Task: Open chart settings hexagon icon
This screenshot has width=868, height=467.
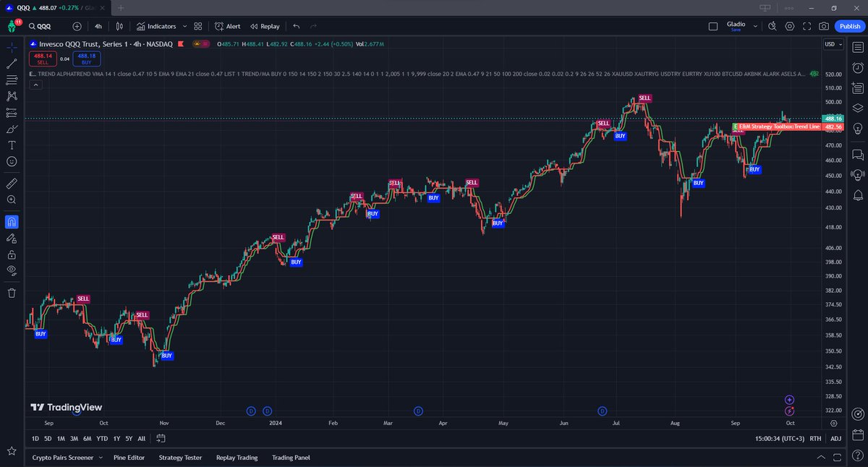Action: tap(789, 26)
